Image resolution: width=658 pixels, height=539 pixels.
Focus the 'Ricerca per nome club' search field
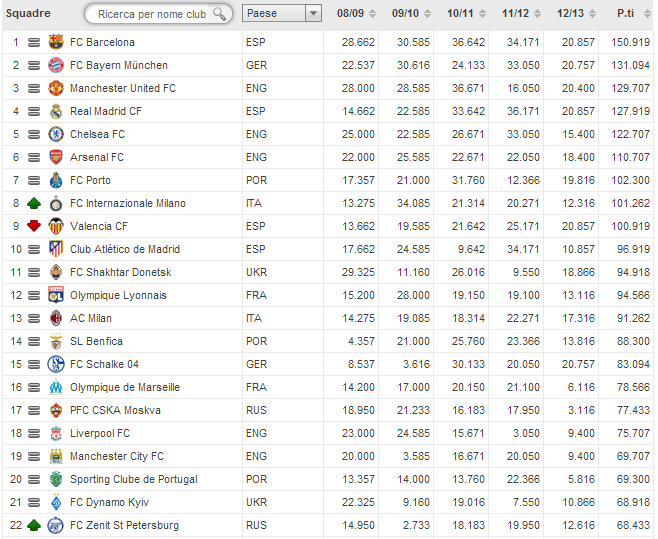pos(150,14)
